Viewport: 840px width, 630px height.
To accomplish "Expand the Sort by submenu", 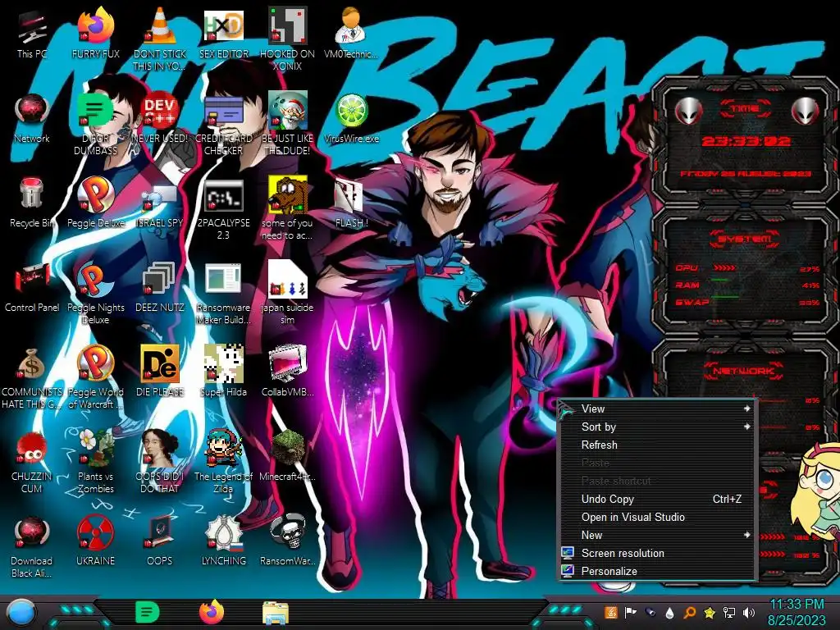I will click(x=657, y=427).
